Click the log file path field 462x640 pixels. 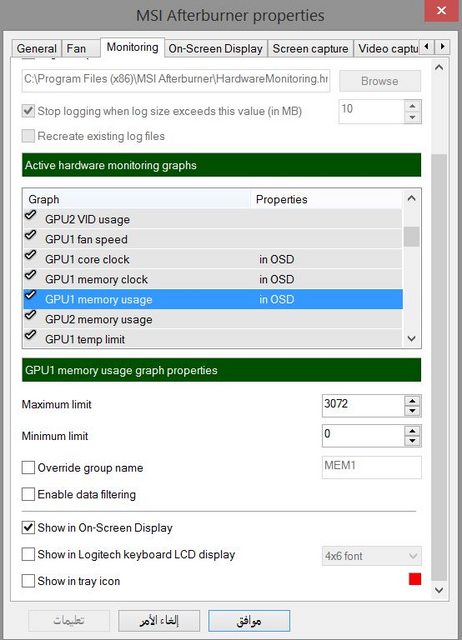[x=176, y=80]
